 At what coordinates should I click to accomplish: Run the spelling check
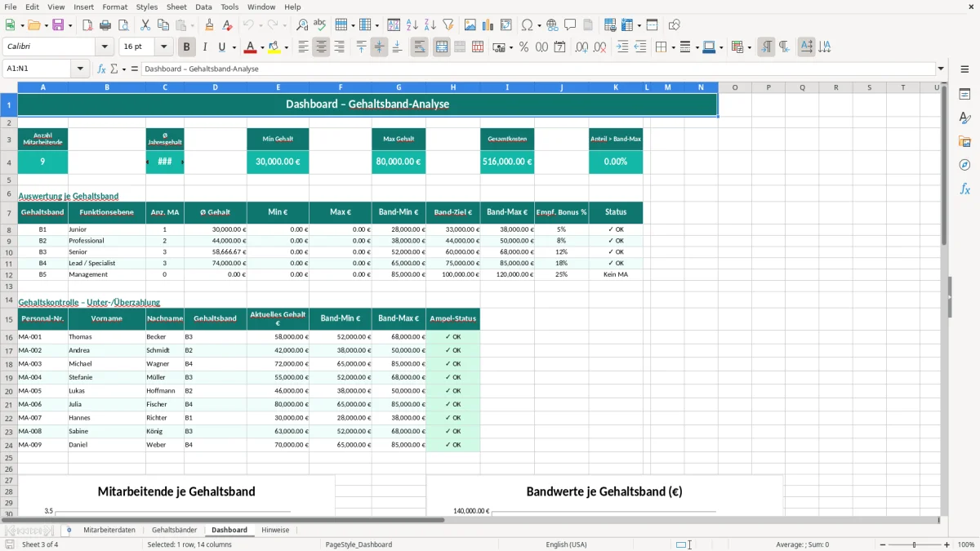320,25
